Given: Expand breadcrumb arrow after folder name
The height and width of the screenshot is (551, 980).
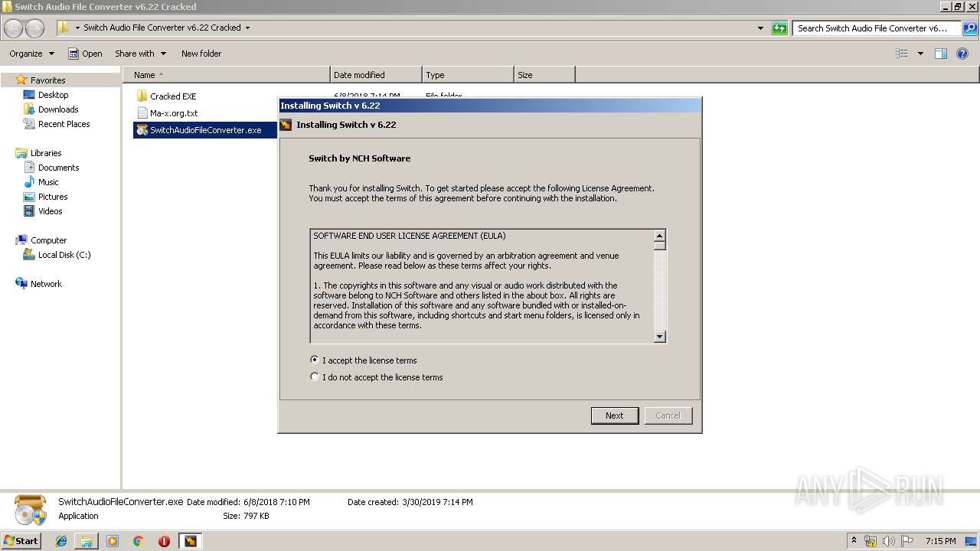Looking at the screenshot, I should 247,28.
